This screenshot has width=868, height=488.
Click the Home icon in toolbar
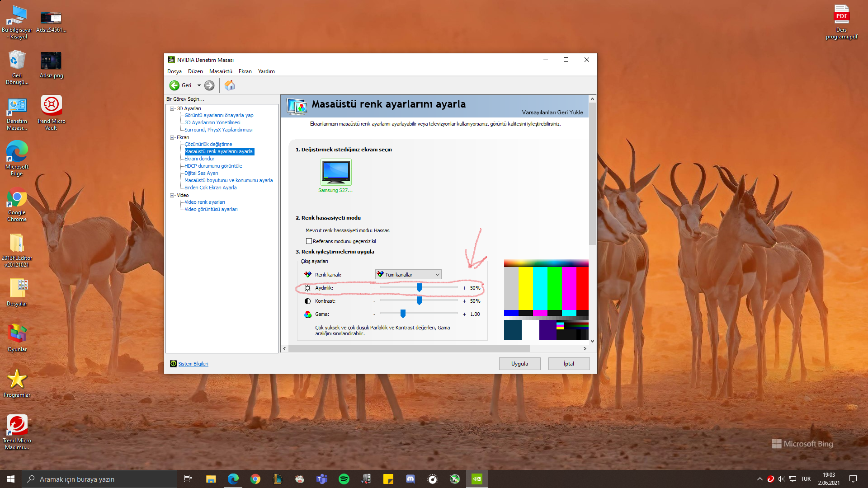(230, 85)
